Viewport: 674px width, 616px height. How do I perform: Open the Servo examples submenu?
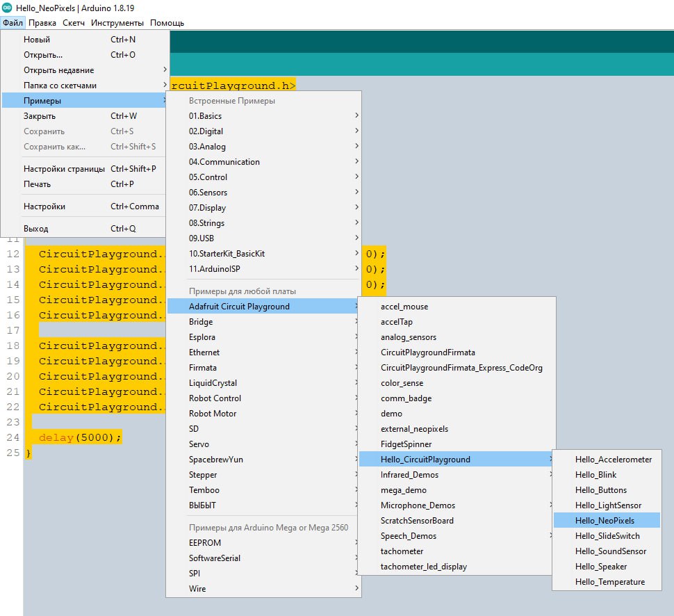click(x=263, y=444)
